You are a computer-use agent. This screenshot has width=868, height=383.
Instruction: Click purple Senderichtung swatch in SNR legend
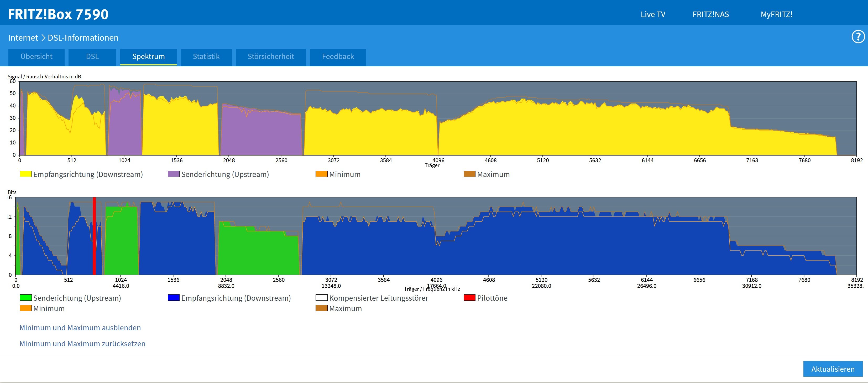coord(174,174)
